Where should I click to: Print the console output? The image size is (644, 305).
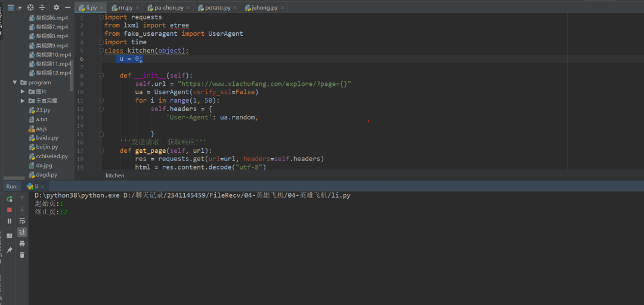(22, 244)
